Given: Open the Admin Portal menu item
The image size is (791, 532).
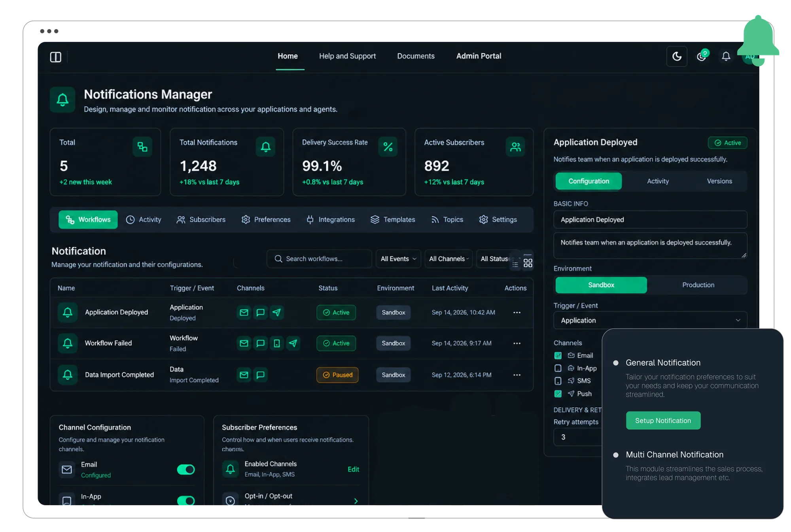Looking at the screenshot, I should tap(479, 56).
